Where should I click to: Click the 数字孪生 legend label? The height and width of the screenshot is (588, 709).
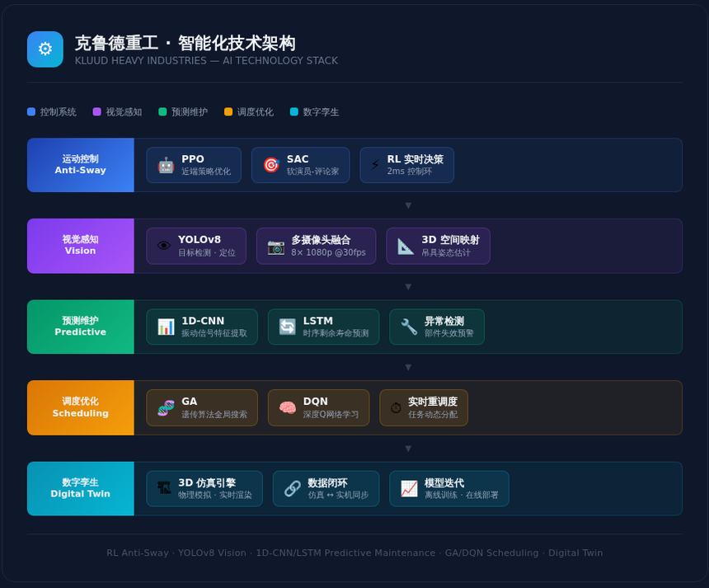(321, 111)
